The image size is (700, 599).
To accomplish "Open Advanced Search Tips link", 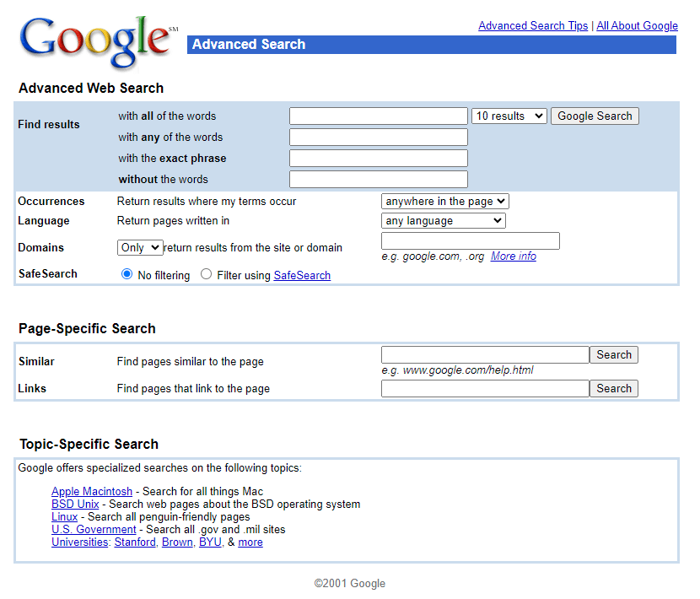I will (533, 26).
